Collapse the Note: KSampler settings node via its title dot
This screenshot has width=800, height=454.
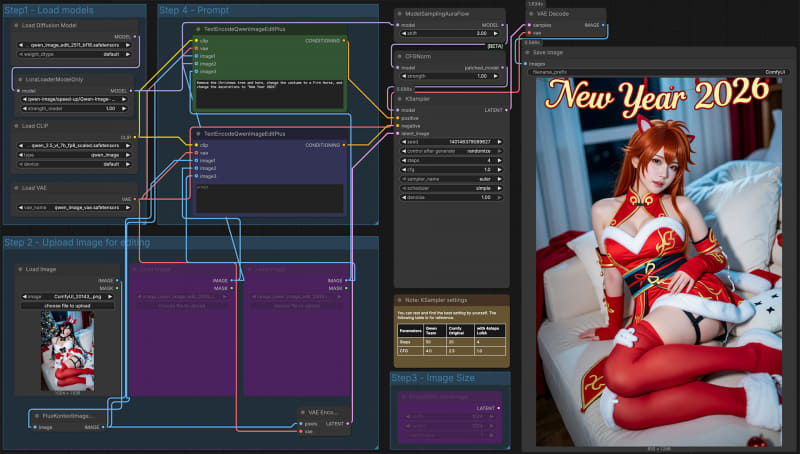pyautogui.click(x=399, y=300)
